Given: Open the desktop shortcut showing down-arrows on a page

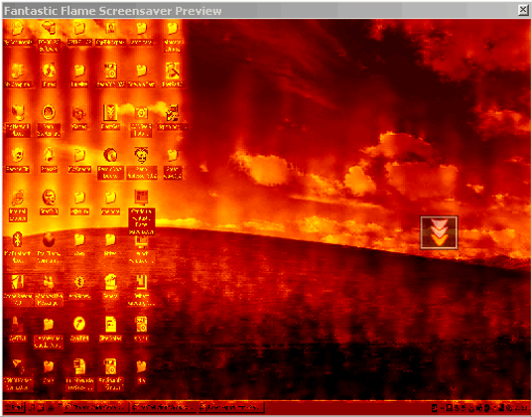Looking at the screenshot, I should click(x=110, y=112).
